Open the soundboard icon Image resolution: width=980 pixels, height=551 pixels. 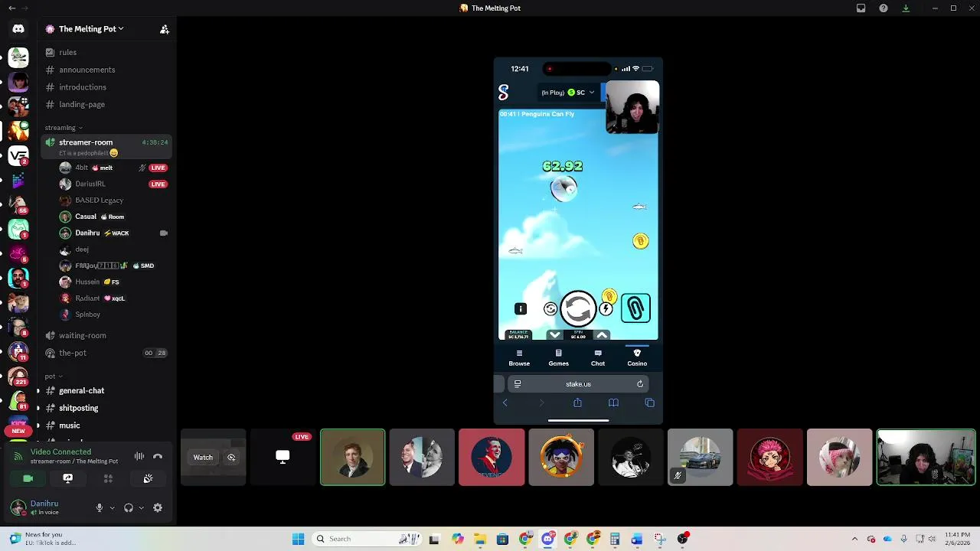148,478
